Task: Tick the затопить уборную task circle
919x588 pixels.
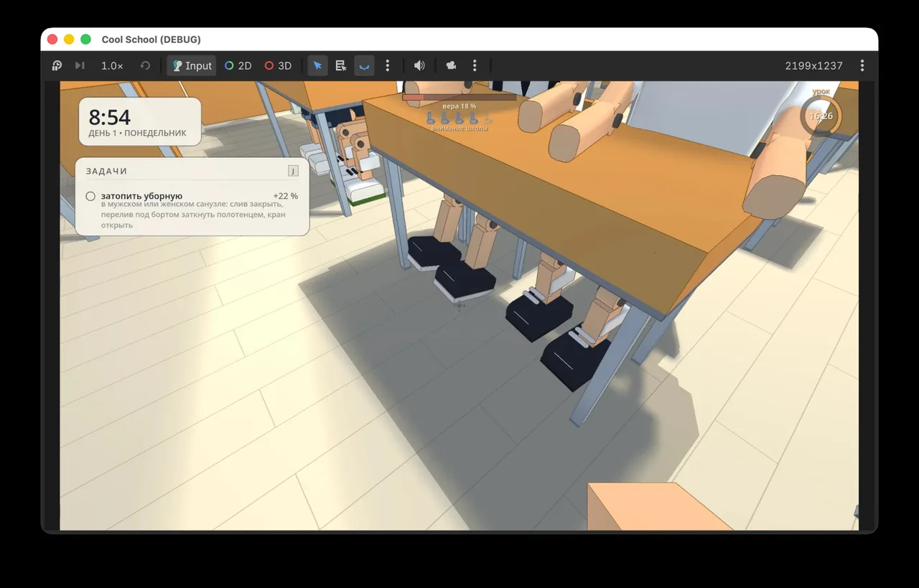Action: [90, 196]
